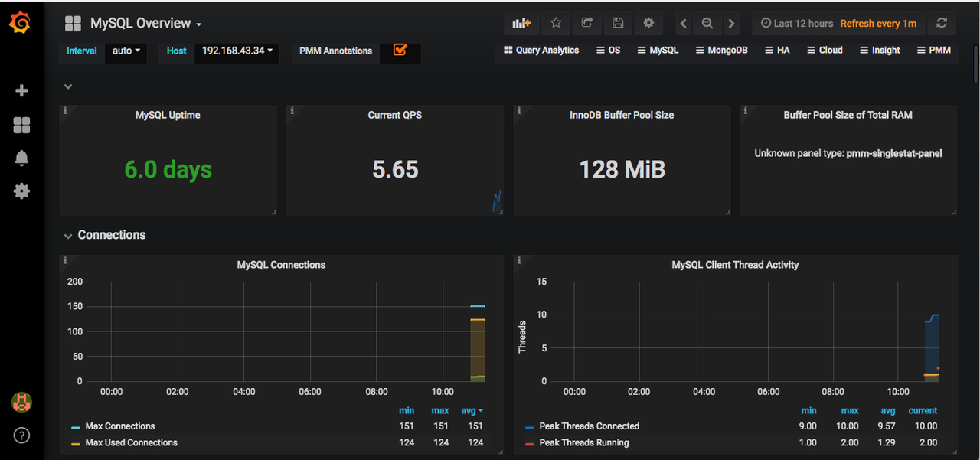Sort MySQL Connections legend by avg
Viewport: 980px width, 460px height.
click(x=472, y=411)
